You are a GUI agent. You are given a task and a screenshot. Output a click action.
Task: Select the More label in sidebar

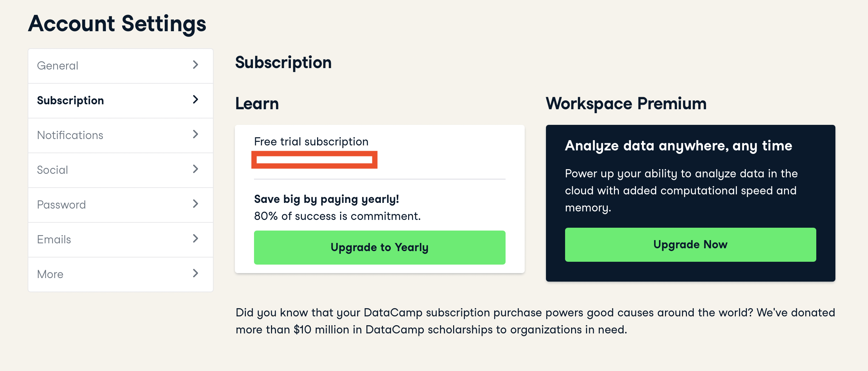click(50, 275)
